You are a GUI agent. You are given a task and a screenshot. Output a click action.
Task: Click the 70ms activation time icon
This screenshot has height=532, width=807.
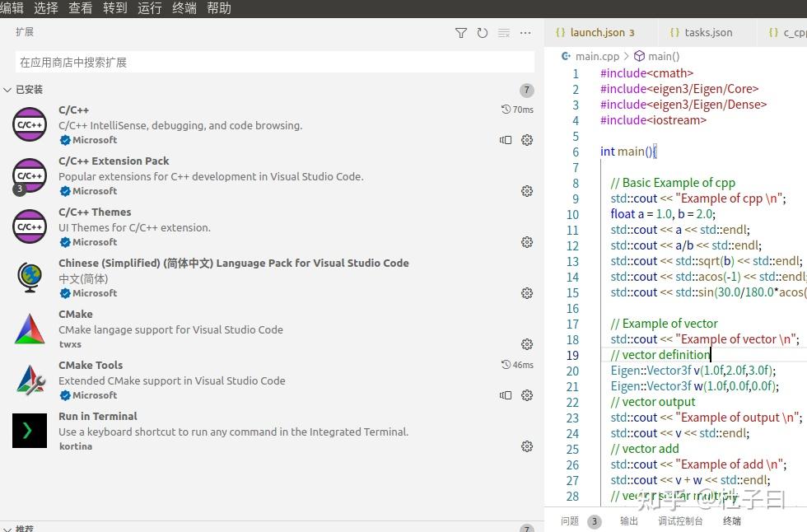(x=506, y=109)
